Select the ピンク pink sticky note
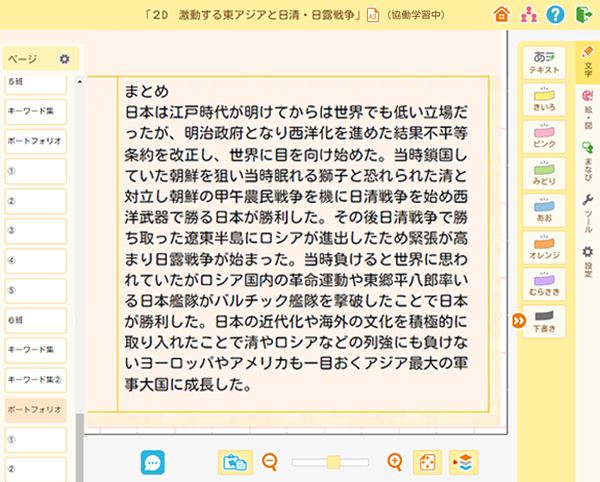The height and width of the screenshot is (482, 600). click(x=544, y=136)
